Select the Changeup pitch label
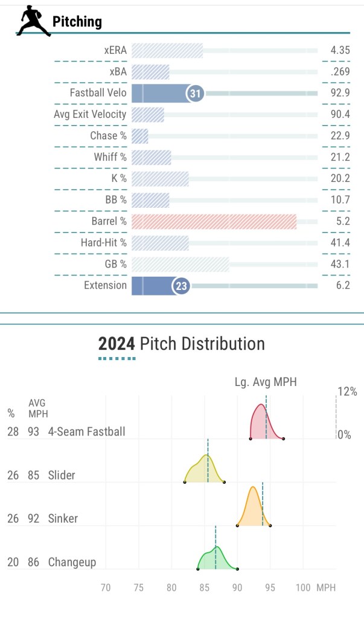This screenshot has height=618, width=364. [x=72, y=562]
